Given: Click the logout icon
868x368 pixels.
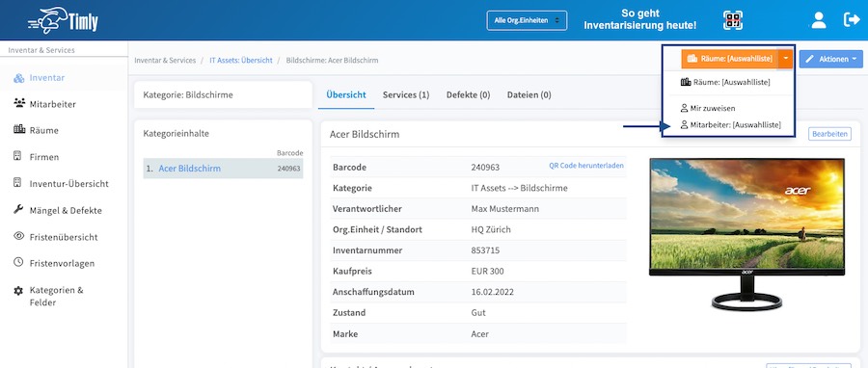Looking at the screenshot, I should click(x=852, y=20).
